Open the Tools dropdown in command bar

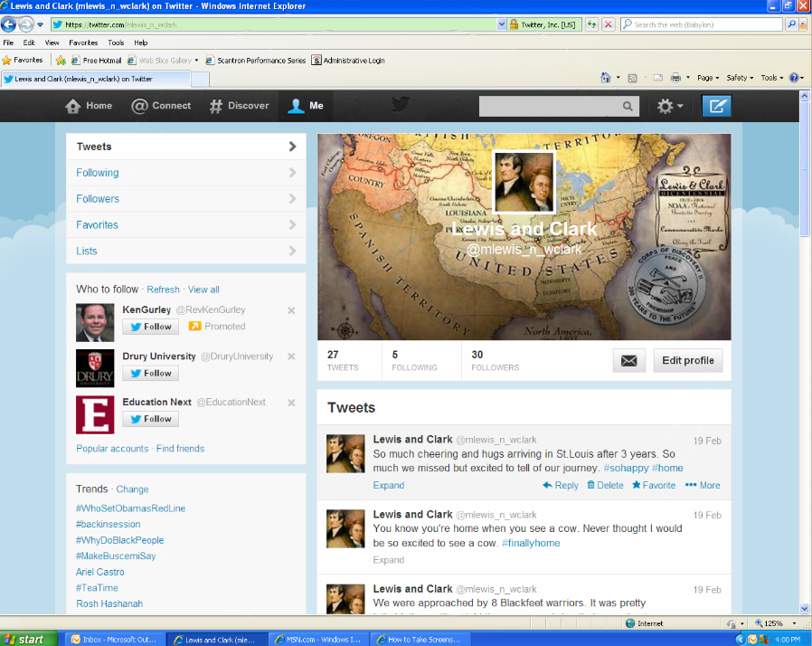click(771, 78)
